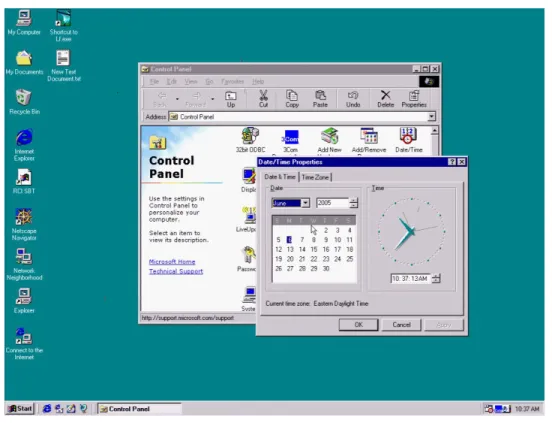The height and width of the screenshot is (423, 552).
Task: Click the Date/Time Properties help question-mark button
Action: [452, 162]
